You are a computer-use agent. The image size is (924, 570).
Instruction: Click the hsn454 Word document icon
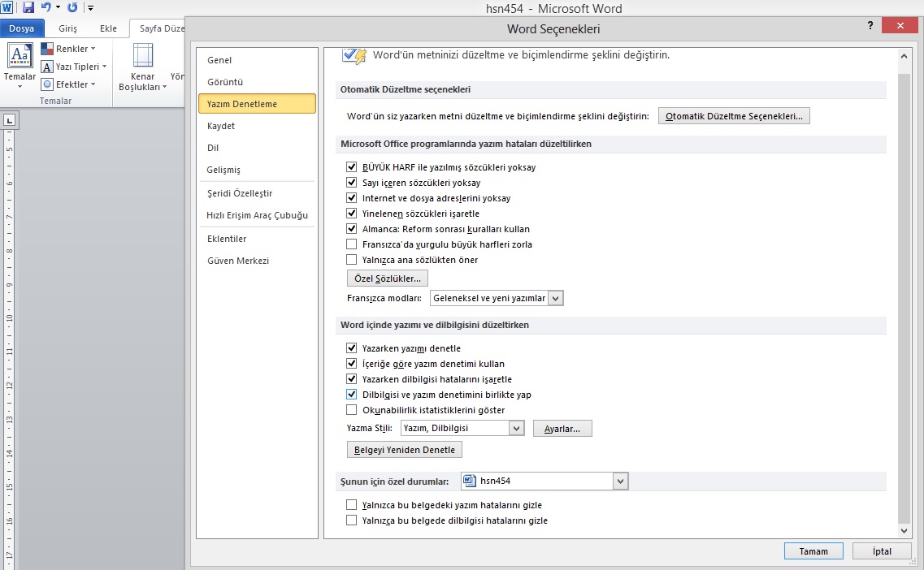(x=470, y=481)
